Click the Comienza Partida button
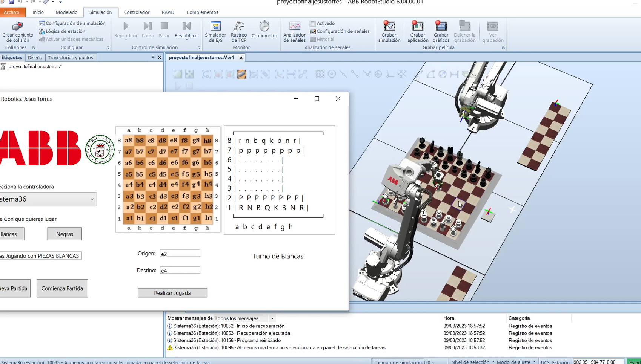The width and height of the screenshot is (641, 364). pos(62,288)
